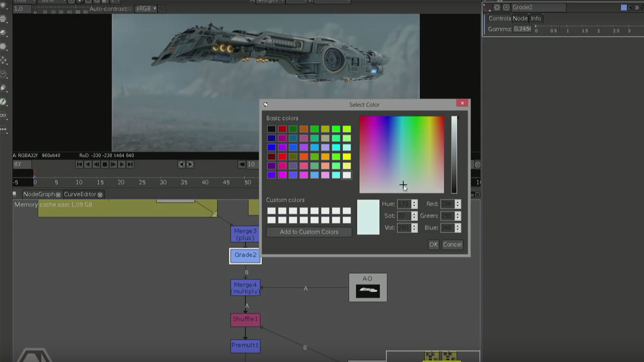Pick the white swatch in Basic colors
644x362 pixels.
tap(347, 175)
